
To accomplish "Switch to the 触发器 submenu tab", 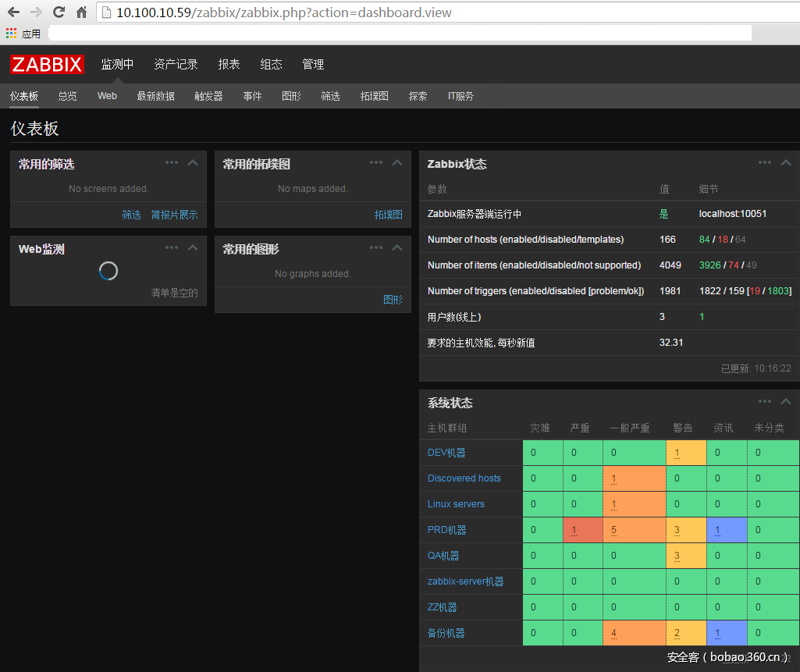I will 208,96.
